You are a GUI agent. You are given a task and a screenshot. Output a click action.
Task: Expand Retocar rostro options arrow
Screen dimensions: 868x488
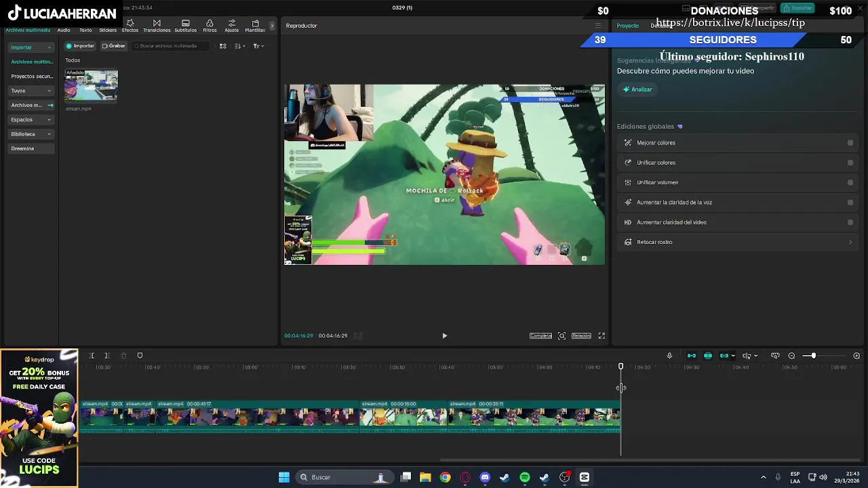(850, 242)
